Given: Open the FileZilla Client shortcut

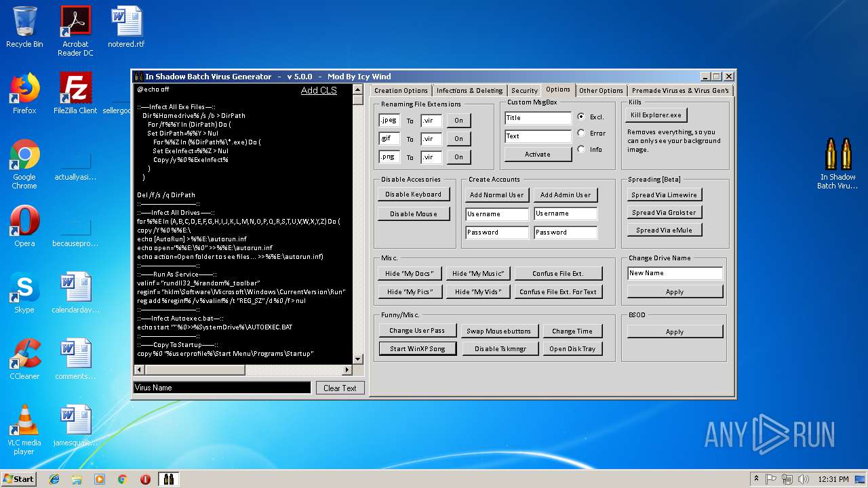Looking at the screenshot, I should (75, 94).
